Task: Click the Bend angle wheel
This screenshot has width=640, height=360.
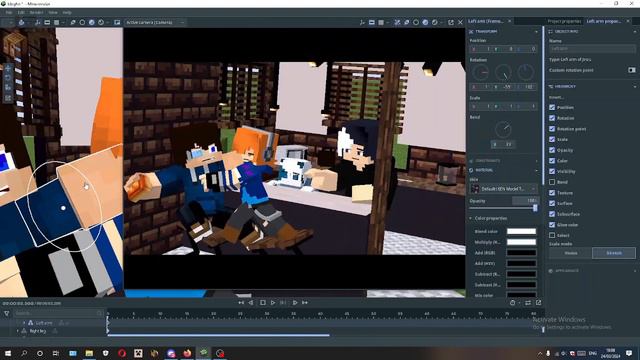Action: (x=503, y=130)
